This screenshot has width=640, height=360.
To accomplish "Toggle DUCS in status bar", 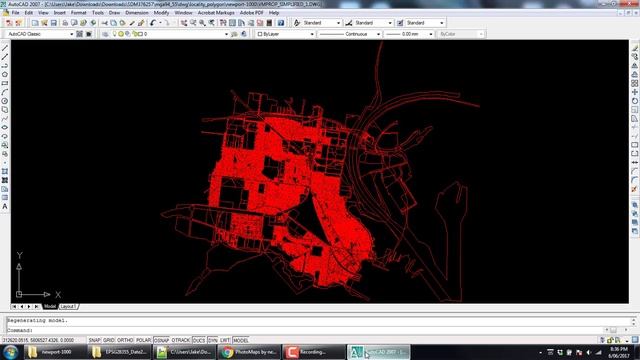I will [199, 340].
